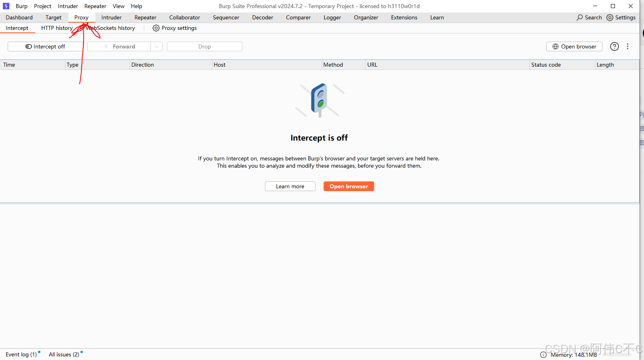Click the Burp Suite logo icon
Screen dimensions: 644x360
pos(6,6)
